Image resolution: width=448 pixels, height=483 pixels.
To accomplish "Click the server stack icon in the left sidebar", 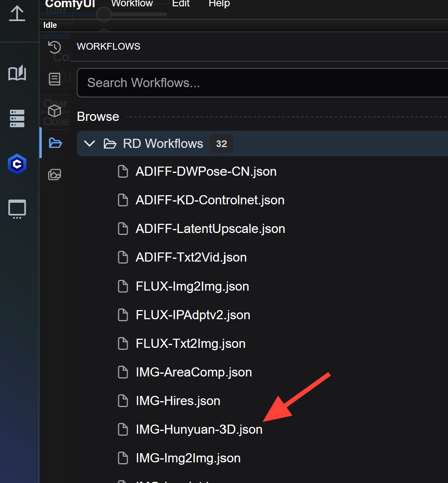I will 17,118.
